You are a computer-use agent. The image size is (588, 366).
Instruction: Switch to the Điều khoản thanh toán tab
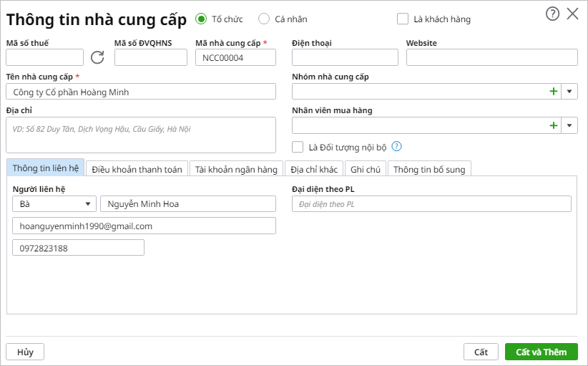(x=137, y=169)
